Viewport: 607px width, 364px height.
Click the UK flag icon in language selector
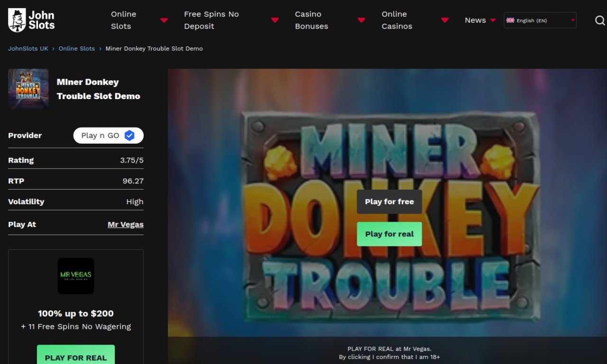[x=510, y=20]
